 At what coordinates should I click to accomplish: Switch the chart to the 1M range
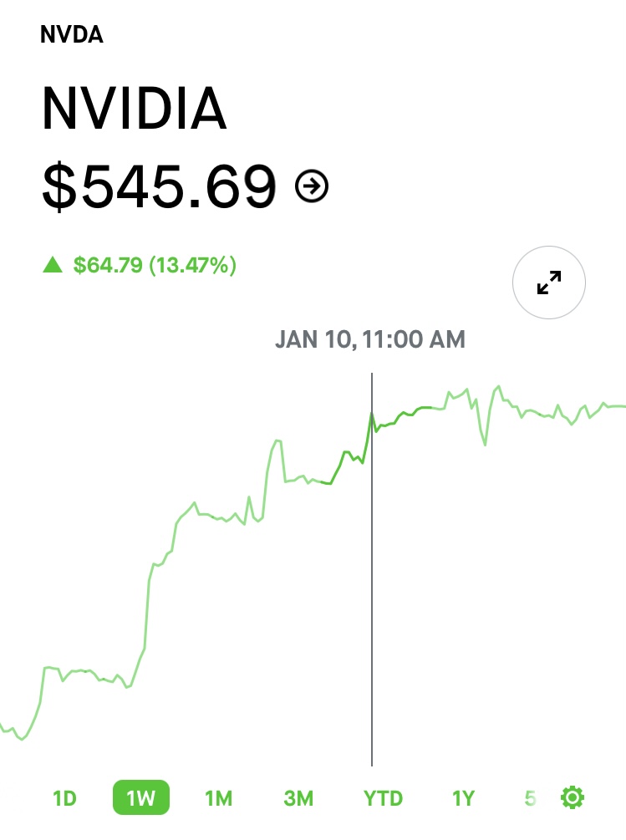click(218, 798)
